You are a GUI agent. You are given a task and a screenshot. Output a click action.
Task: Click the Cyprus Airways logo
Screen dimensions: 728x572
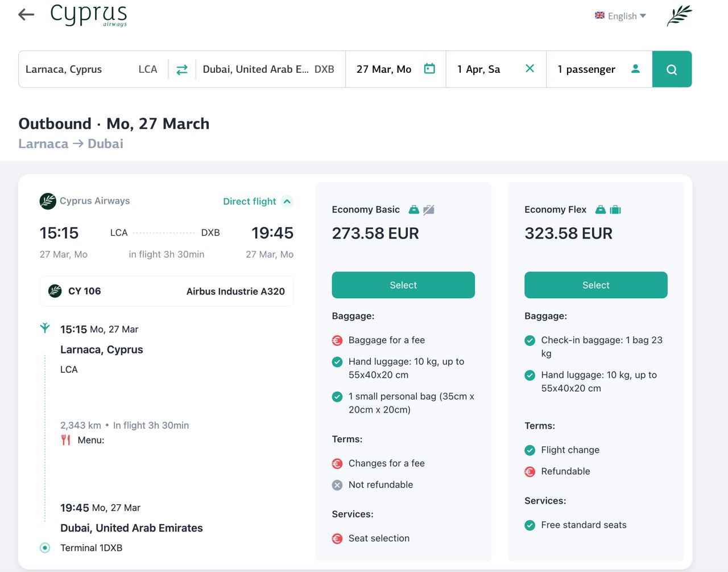click(89, 15)
